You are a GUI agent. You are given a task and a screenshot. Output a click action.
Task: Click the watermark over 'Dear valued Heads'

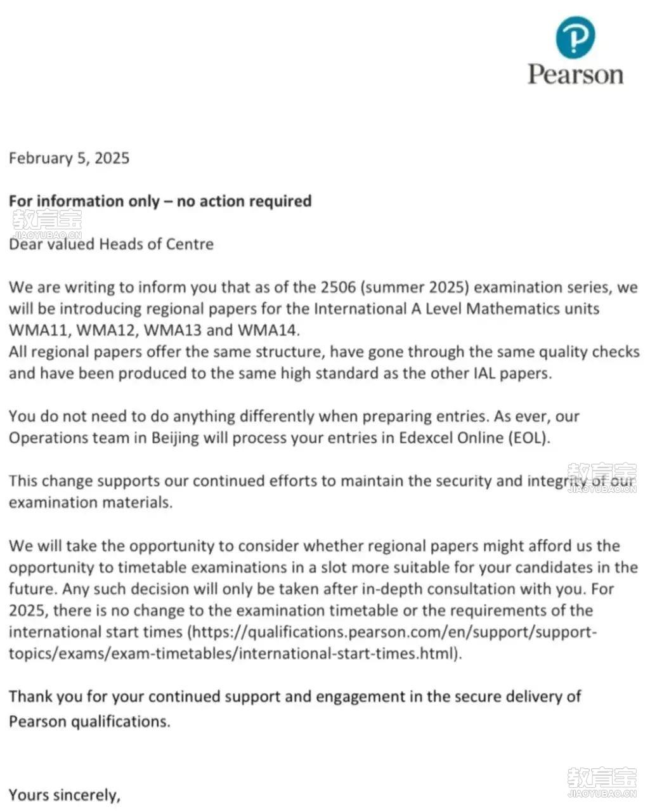tap(47, 223)
